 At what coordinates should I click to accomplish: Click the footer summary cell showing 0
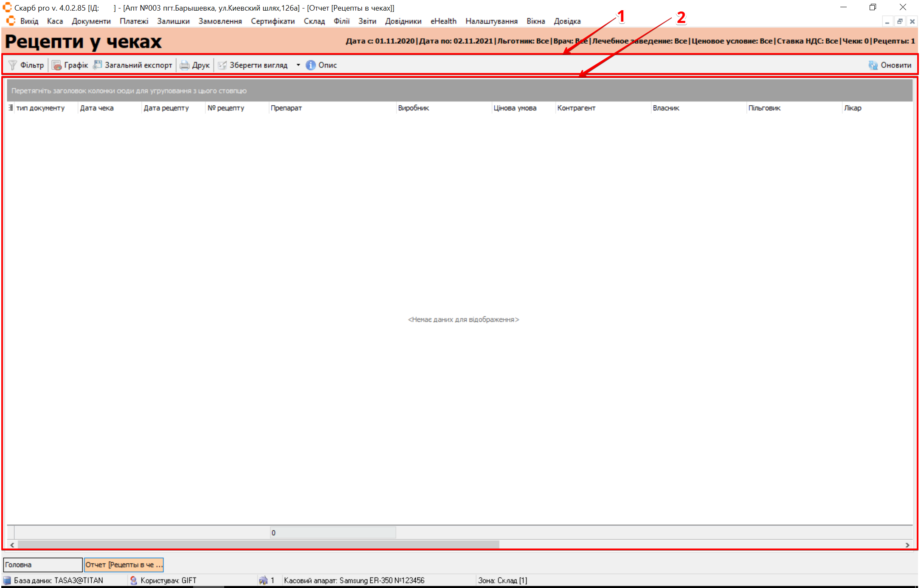pyautogui.click(x=332, y=533)
